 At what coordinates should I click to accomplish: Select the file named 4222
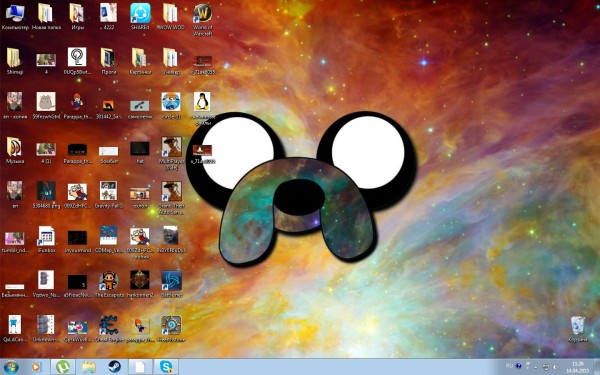coord(109,16)
